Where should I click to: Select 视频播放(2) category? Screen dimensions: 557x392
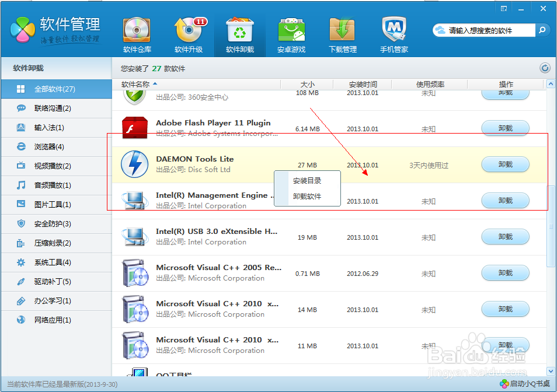pos(57,166)
